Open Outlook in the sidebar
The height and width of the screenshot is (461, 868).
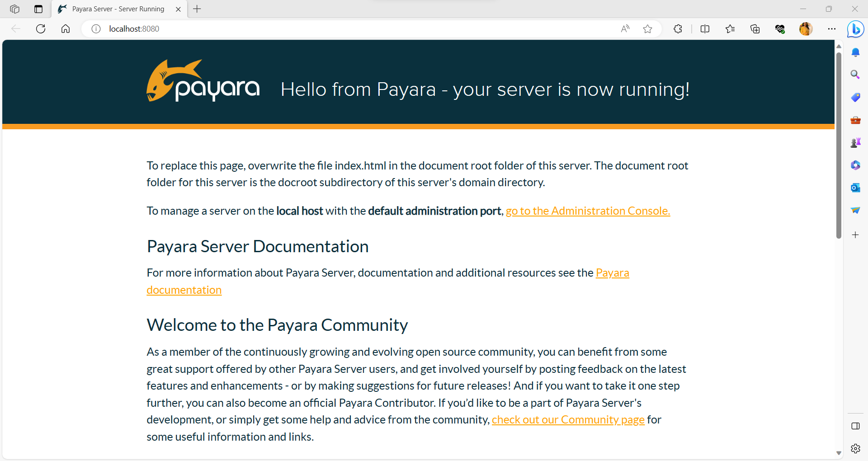pyautogui.click(x=855, y=188)
